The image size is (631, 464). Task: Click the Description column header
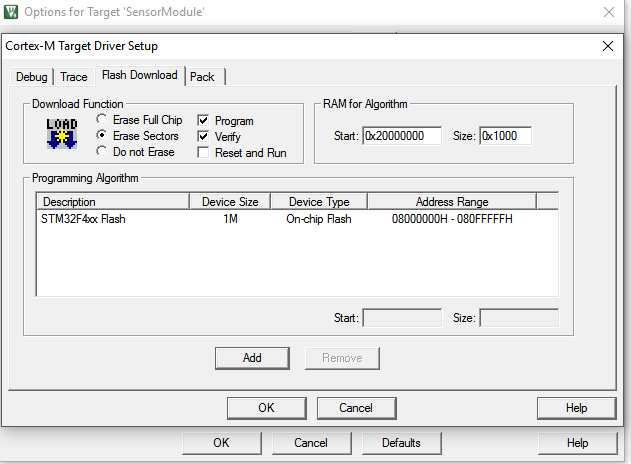113,202
